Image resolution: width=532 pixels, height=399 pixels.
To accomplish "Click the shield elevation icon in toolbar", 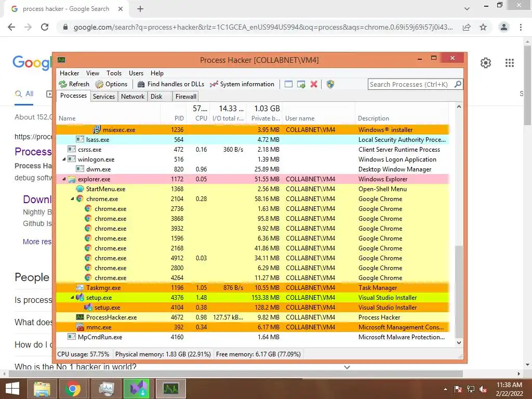I will click(x=330, y=84).
